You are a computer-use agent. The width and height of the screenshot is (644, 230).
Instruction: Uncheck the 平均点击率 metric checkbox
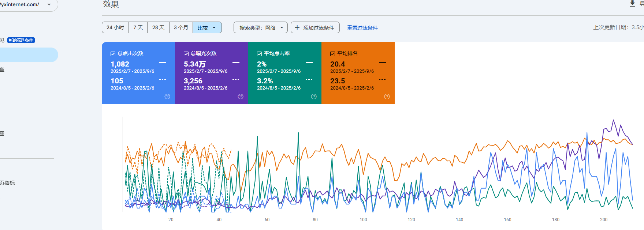[260, 54]
